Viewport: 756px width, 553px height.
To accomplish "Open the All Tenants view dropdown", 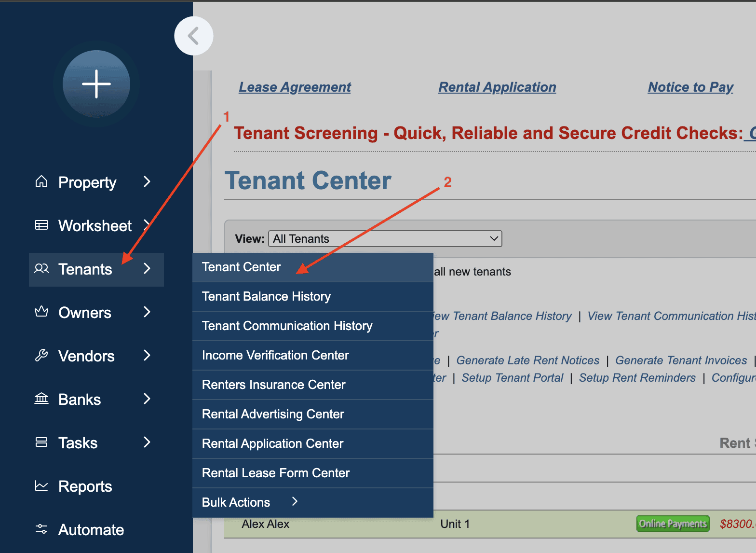I will 385,239.
